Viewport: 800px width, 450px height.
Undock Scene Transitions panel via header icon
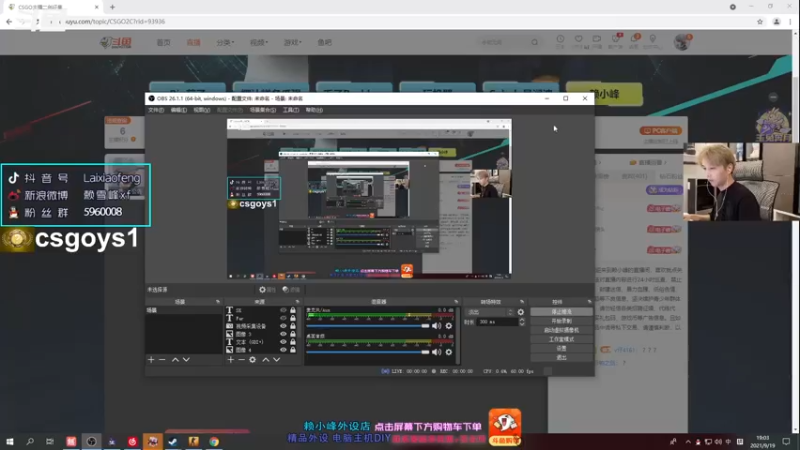521,302
